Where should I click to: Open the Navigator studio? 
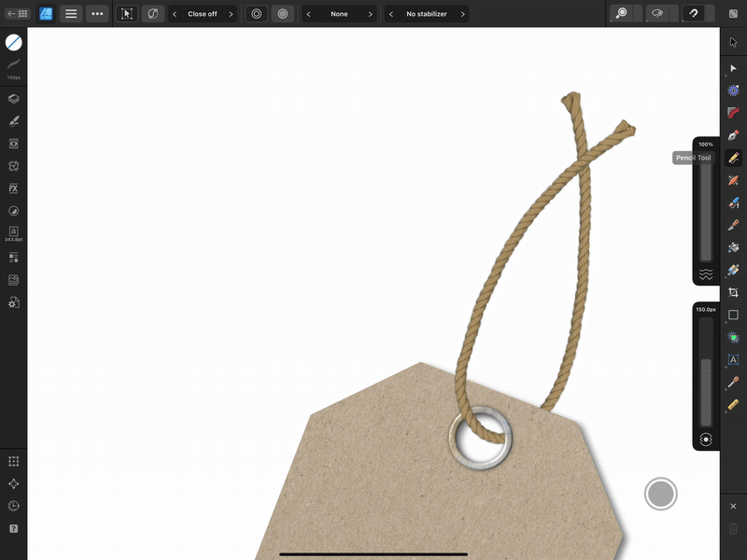pos(13,483)
